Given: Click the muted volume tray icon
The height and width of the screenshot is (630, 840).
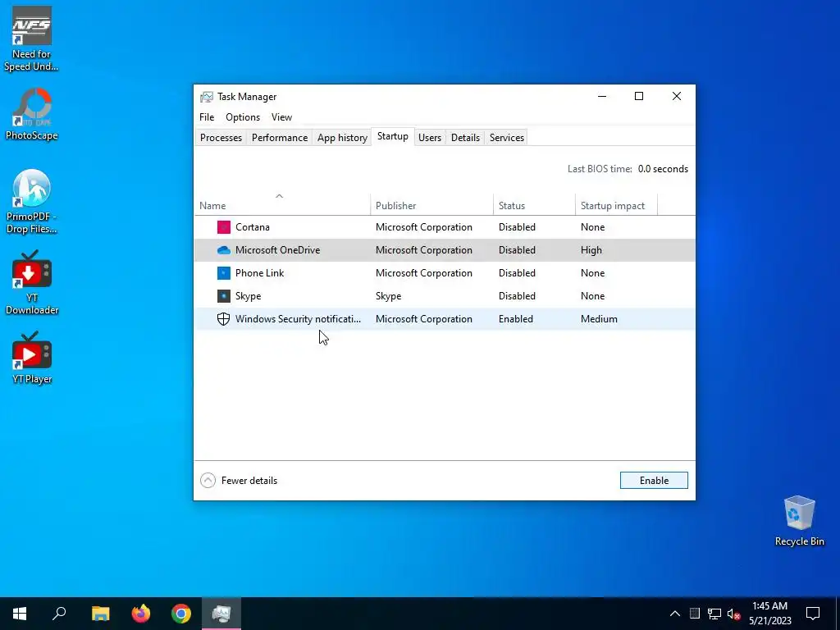Looking at the screenshot, I should tap(733, 614).
